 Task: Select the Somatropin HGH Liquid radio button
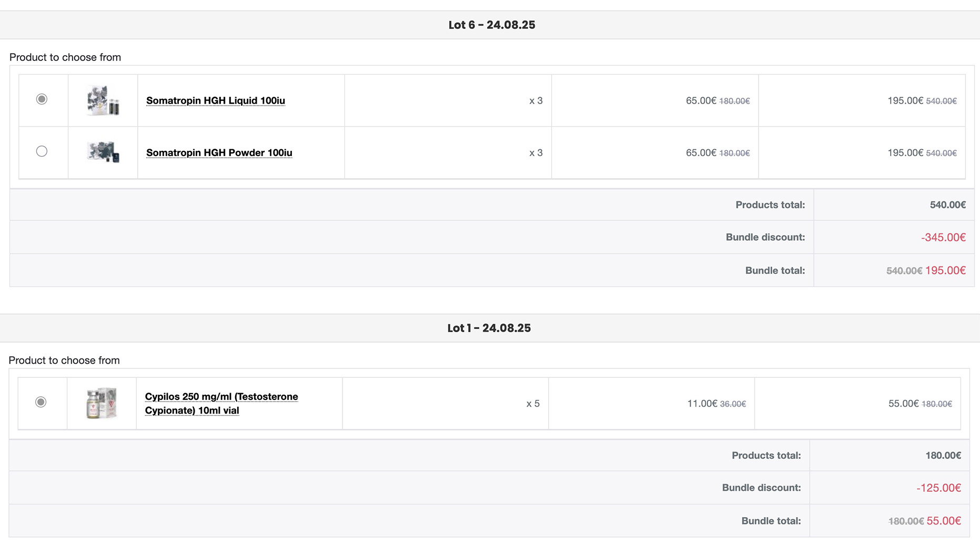coord(42,99)
